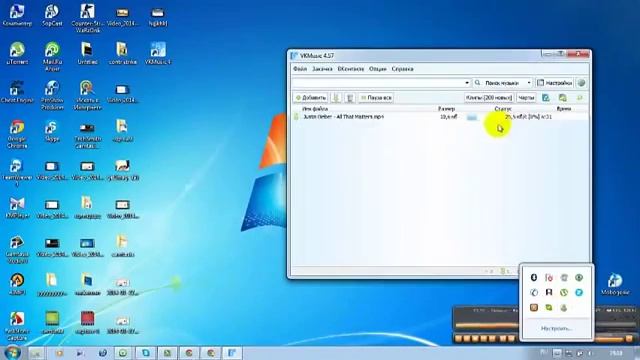
Task: Click the VKMusic taskbar button
Action: [x=232, y=353]
